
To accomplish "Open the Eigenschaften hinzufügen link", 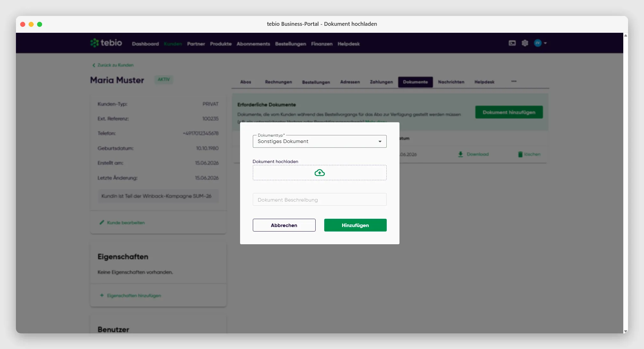I will [134, 296].
